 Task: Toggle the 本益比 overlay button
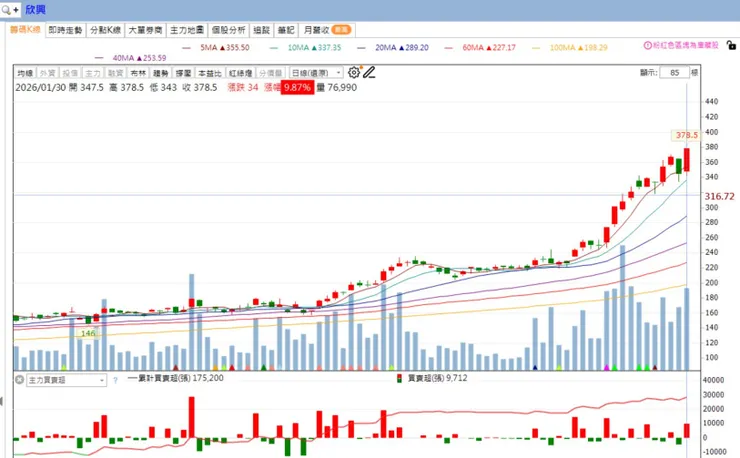click(x=210, y=73)
